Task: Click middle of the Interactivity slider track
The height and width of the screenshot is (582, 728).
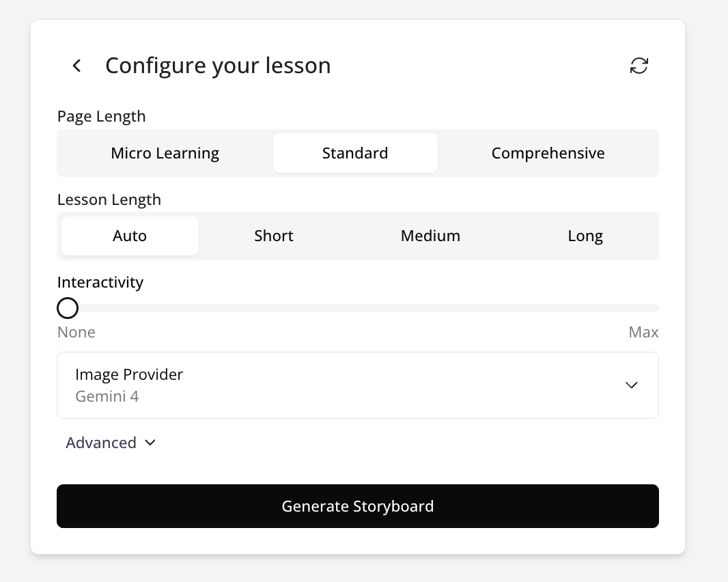Action: tap(358, 308)
